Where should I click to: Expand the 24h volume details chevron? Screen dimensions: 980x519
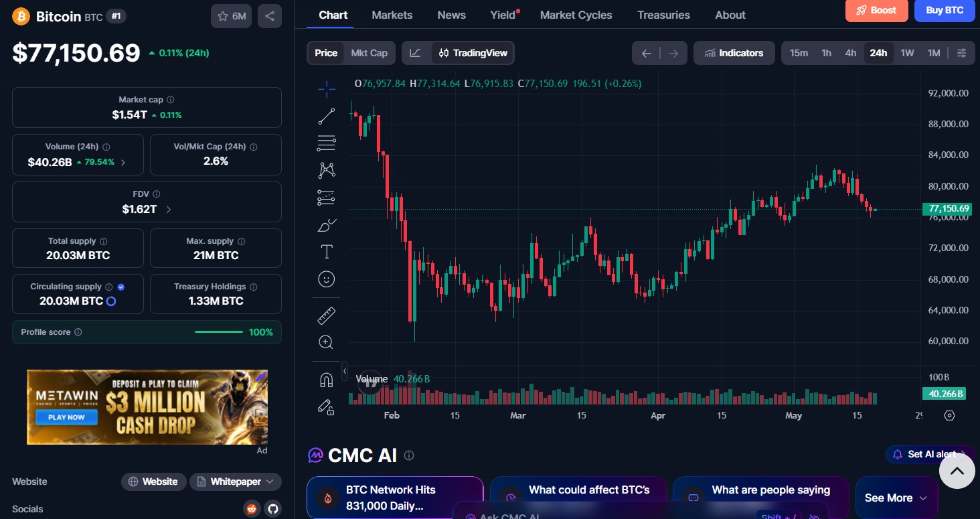coord(123,162)
